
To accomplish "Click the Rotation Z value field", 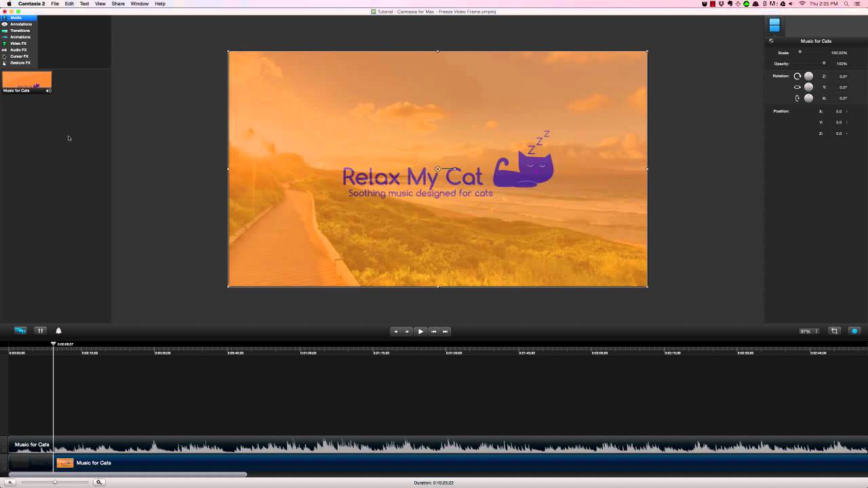I will click(843, 77).
